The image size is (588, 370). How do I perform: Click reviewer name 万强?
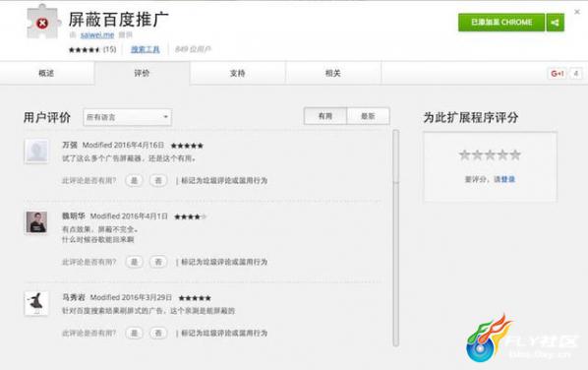[x=70, y=145]
